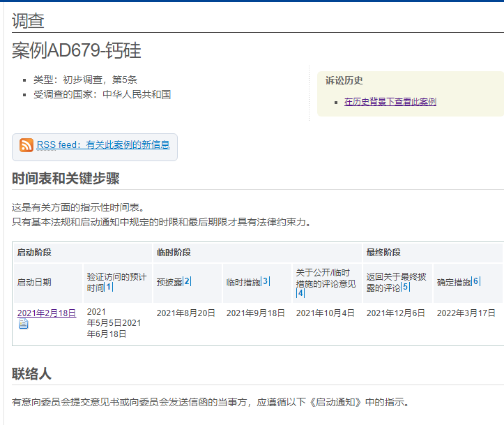Click footnote 6 next to 确定措施
Screen dimensions: 504x425
coord(476,282)
